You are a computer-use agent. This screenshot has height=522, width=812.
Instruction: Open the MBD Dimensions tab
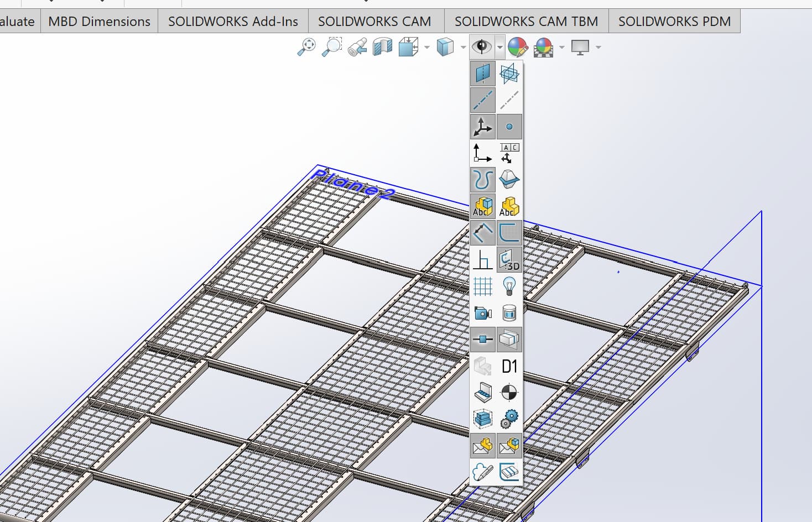(x=99, y=22)
